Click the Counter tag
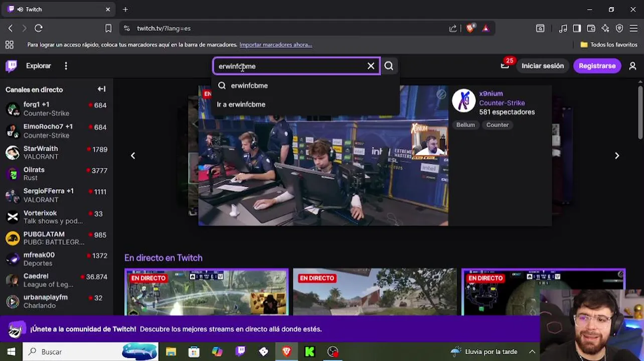This screenshot has height=361, width=644. (x=498, y=125)
